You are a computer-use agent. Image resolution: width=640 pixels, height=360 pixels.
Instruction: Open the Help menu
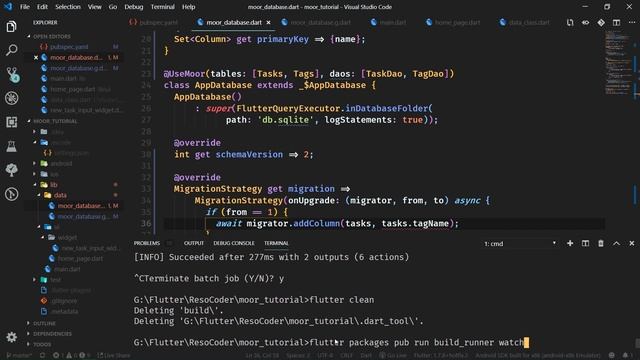(x=188, y=7)
